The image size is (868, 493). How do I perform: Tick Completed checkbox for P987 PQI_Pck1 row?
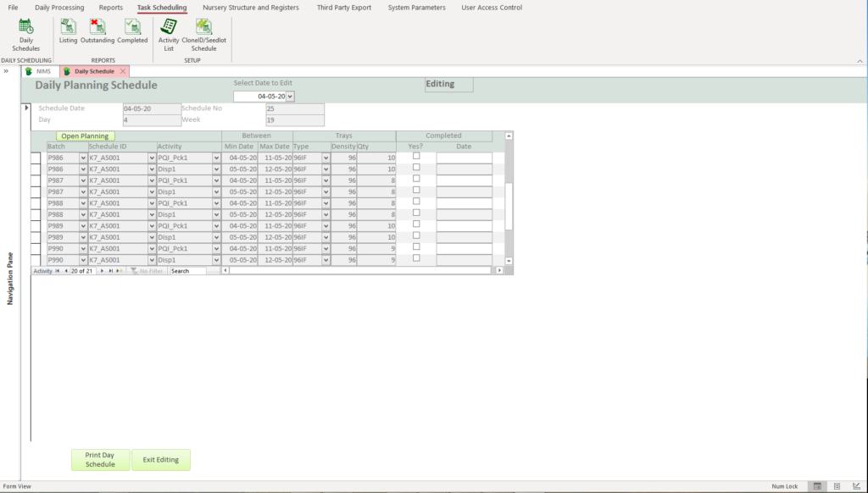click(416, 179)
